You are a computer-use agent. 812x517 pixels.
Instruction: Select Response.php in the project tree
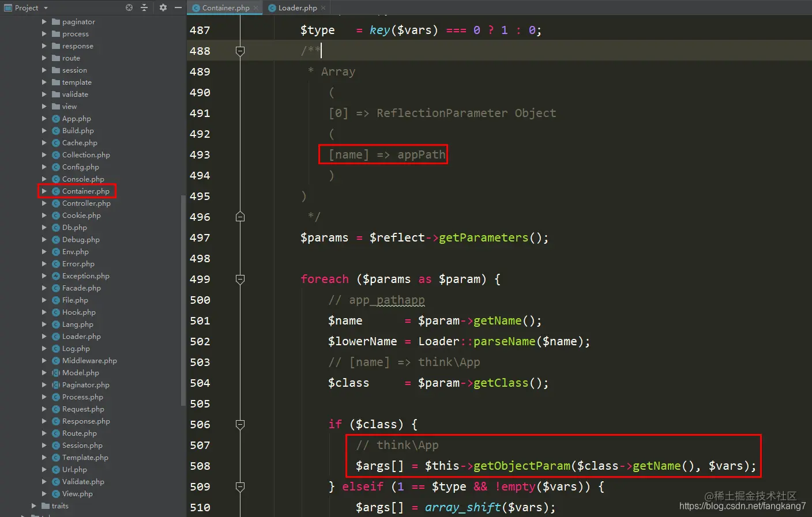86,421
